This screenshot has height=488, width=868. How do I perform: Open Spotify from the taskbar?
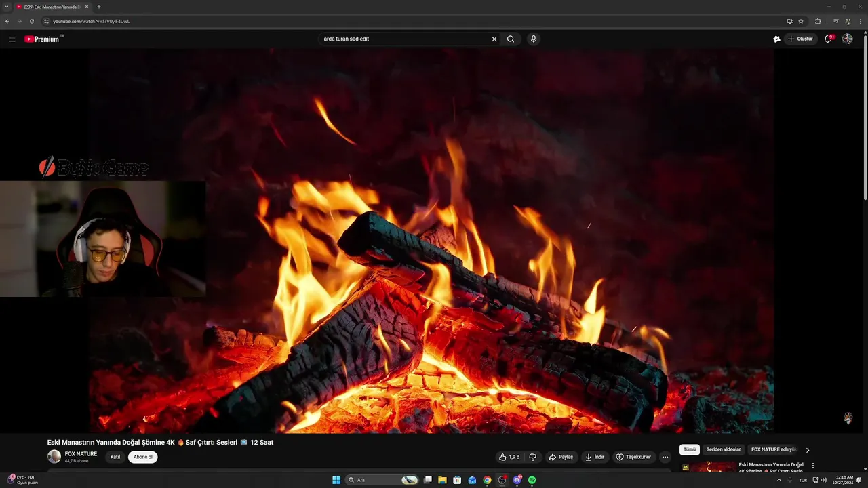point(532,480)
